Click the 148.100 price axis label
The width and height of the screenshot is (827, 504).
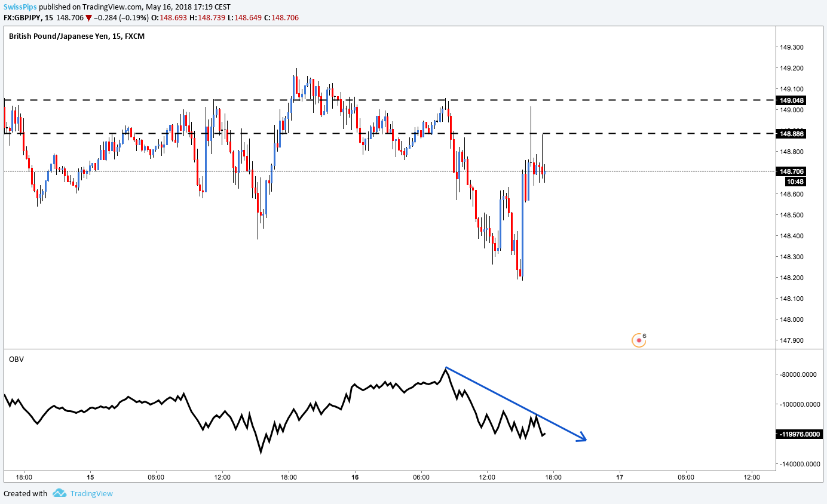coord(791,299)
